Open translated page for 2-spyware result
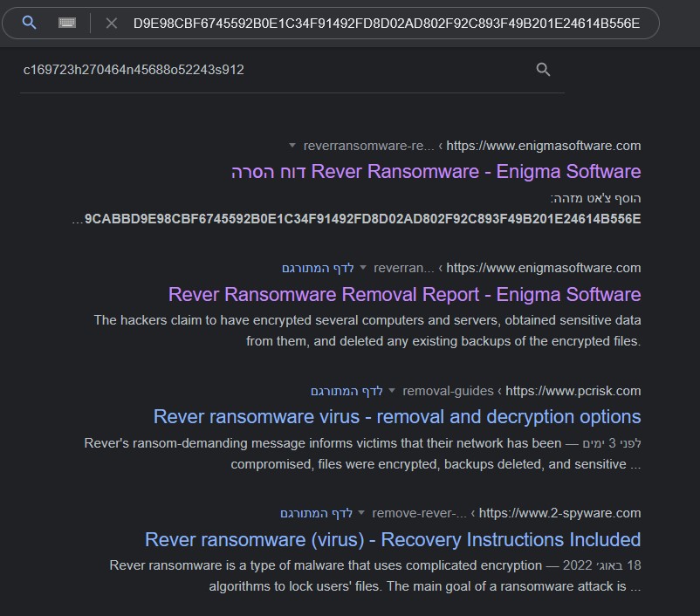Viewport: 700px width, 616px height. click(x=316, y=513)
